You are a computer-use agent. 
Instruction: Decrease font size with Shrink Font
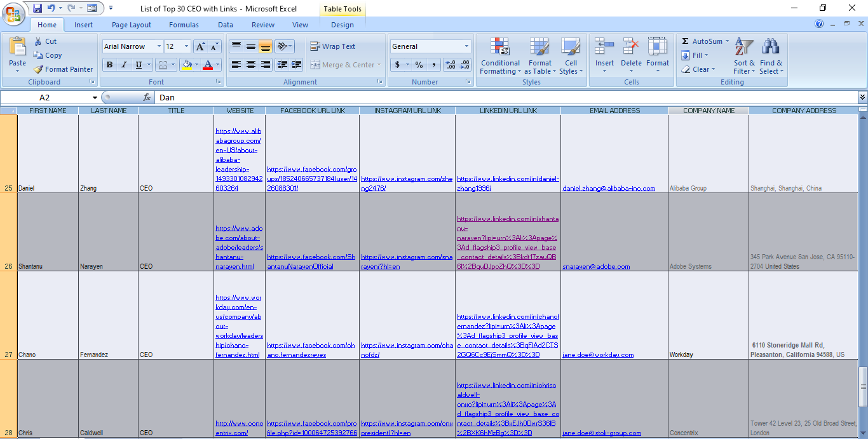(x=214, y=46)
